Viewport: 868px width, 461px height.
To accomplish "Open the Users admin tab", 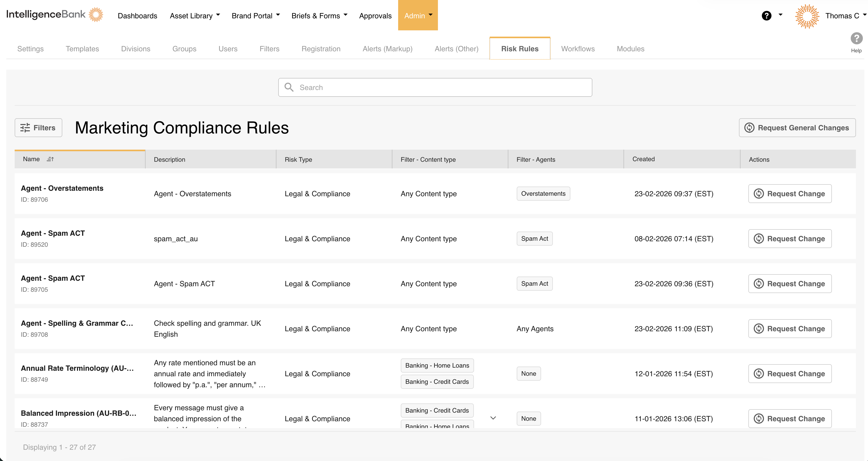I will (228, 49).
